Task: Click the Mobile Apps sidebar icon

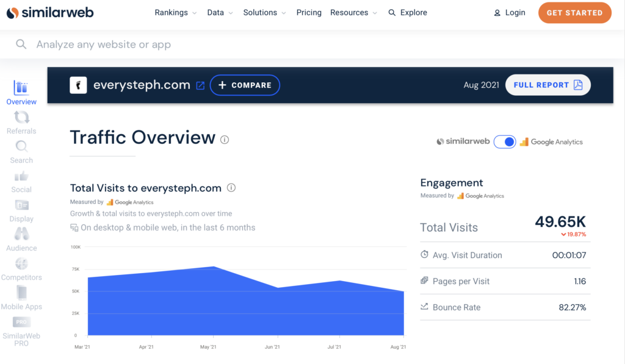Action: pyautogui.click(x=21, y=293)
